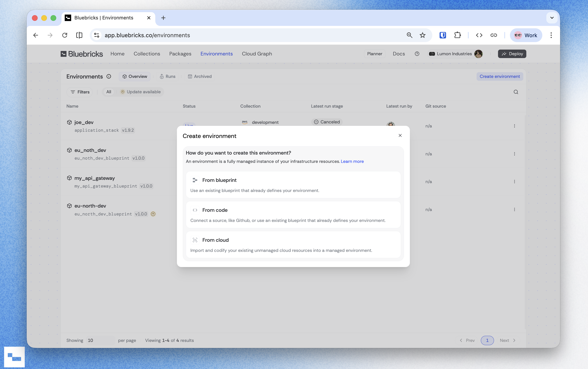
Task: Click the Bluebricks logo
Action: (82, 54)
